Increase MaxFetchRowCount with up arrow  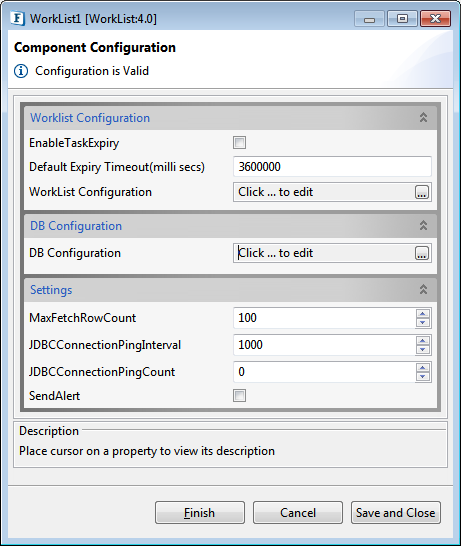click(x=423, y=313)
